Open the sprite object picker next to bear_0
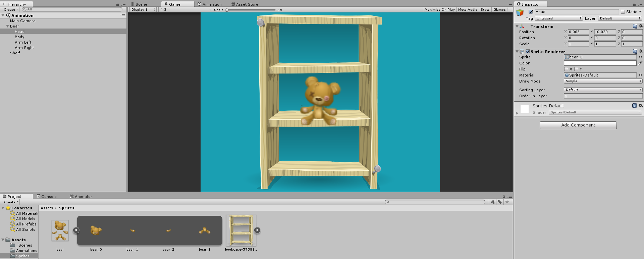This screenshot has height=259, width=644. 640,57
